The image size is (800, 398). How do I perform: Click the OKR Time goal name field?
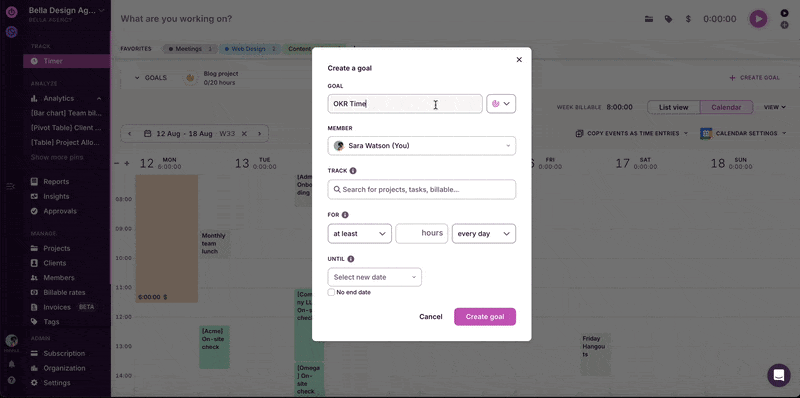[405, 104]
